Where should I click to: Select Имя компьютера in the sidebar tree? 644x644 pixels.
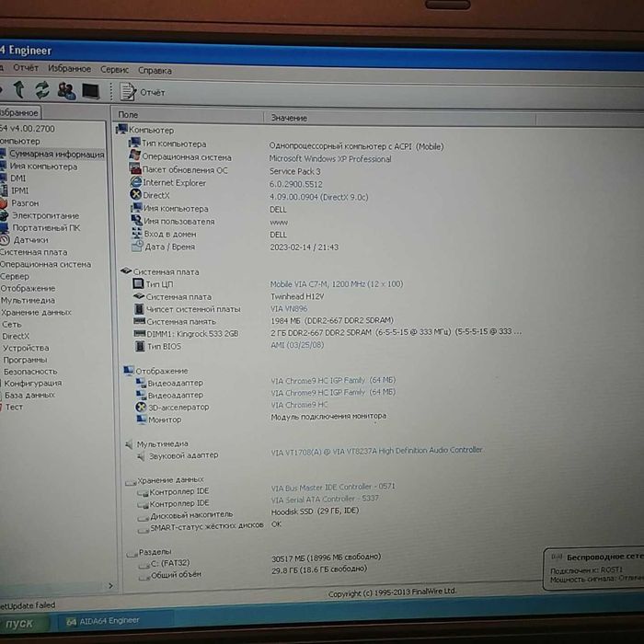43,167
